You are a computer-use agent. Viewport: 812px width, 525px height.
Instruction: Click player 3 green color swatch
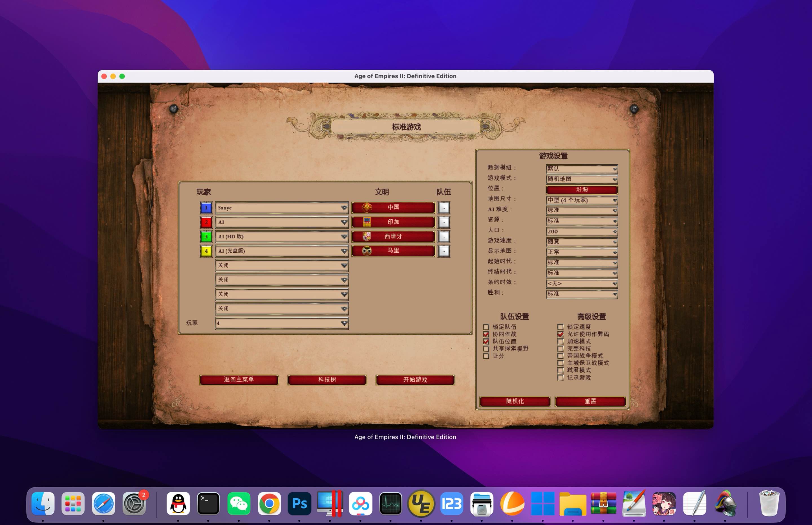point(206,237)
